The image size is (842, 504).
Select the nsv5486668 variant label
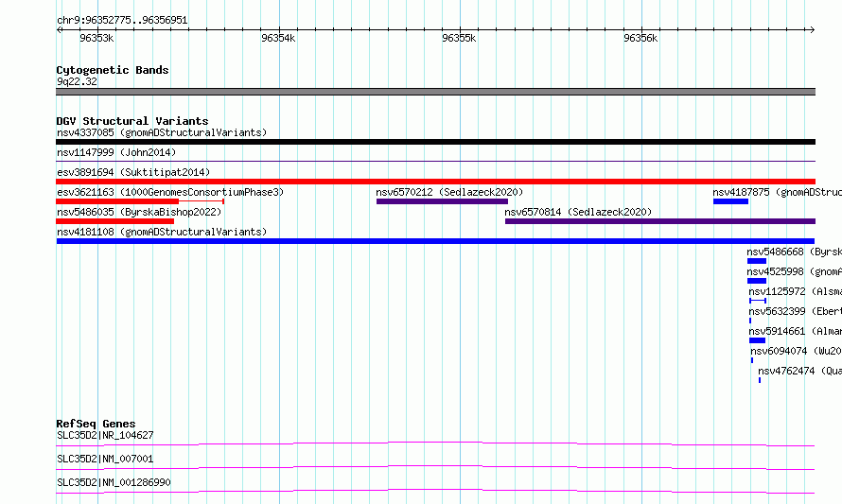coord(794,252)
